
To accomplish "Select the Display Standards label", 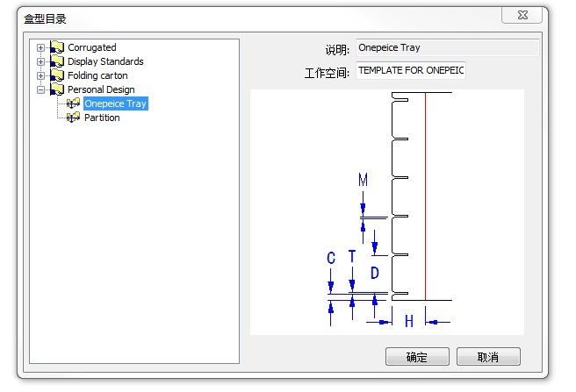I will tap(105, 61).
